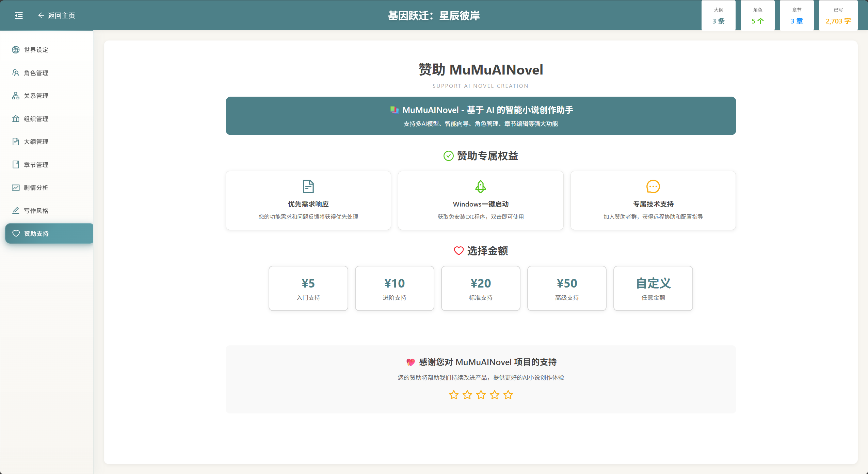
Task: Click the book icon for 章节管理
Action: point(16,165)
